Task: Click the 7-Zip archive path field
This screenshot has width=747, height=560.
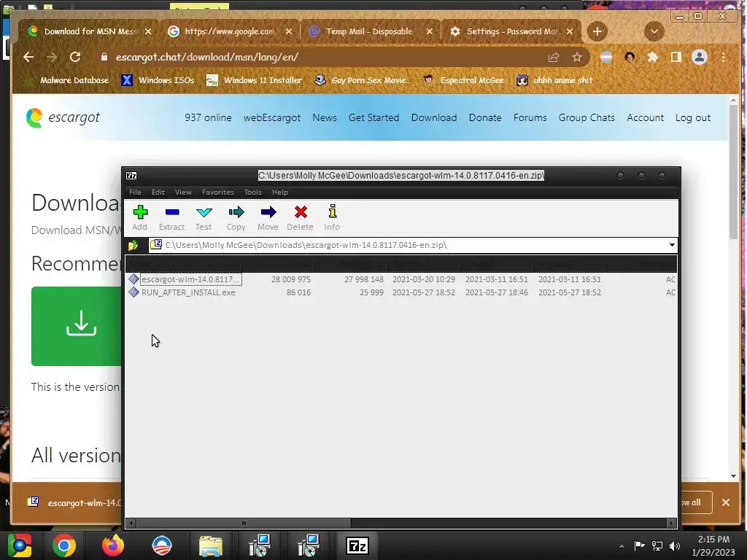Action: tap(407, 245)
